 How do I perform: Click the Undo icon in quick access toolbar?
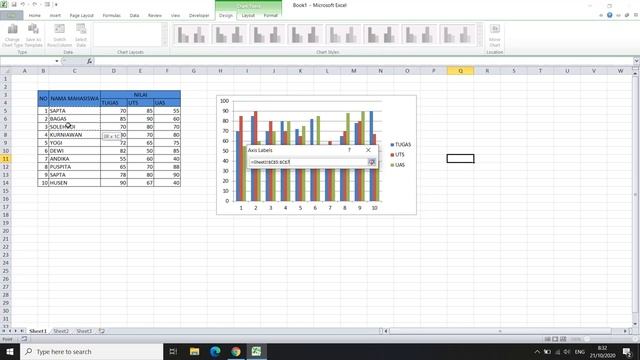[23, 4]
